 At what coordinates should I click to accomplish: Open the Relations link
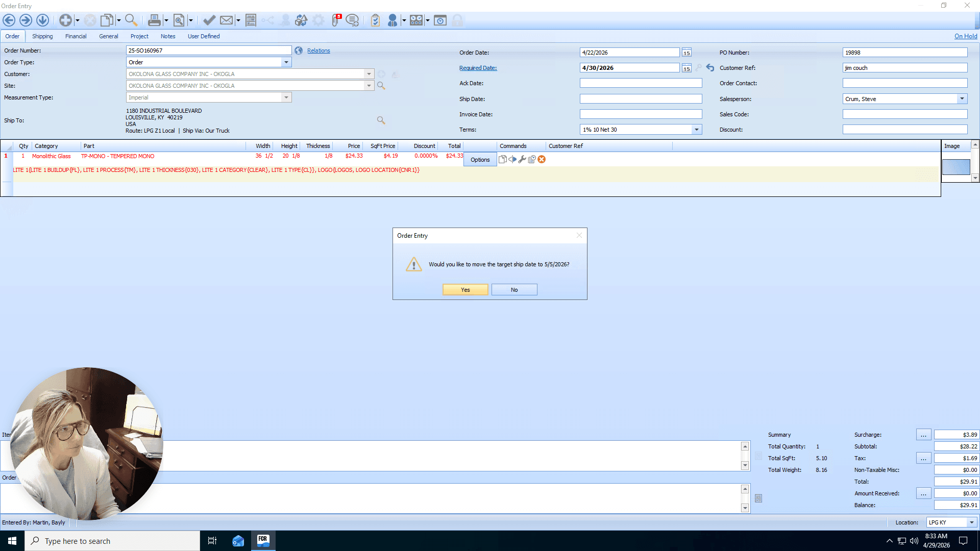318,51
